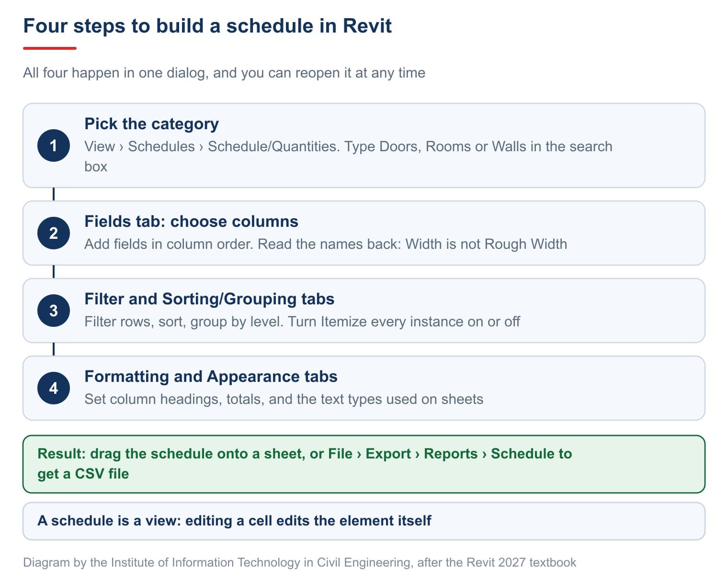Click the step 1 number circle

(x=54, y=145)
